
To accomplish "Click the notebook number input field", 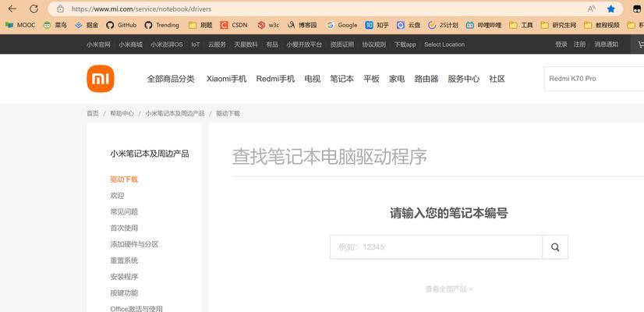I will click(436, 247).
